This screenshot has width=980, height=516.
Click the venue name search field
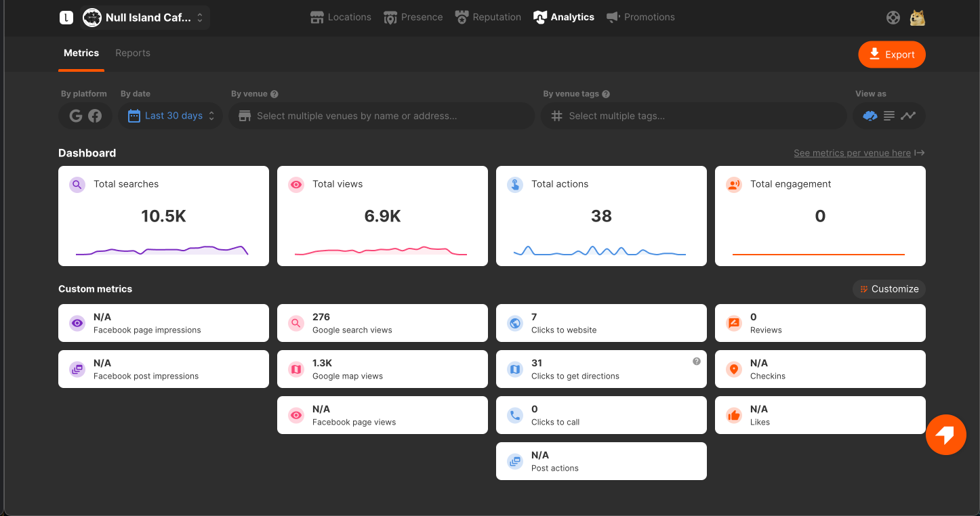point(382,116)
